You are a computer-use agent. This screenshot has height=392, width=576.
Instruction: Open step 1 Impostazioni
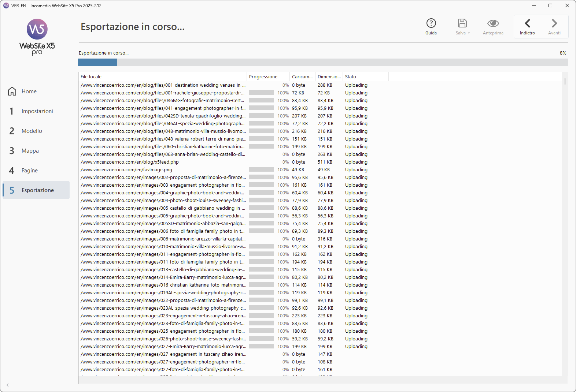(x=37, y=111)
